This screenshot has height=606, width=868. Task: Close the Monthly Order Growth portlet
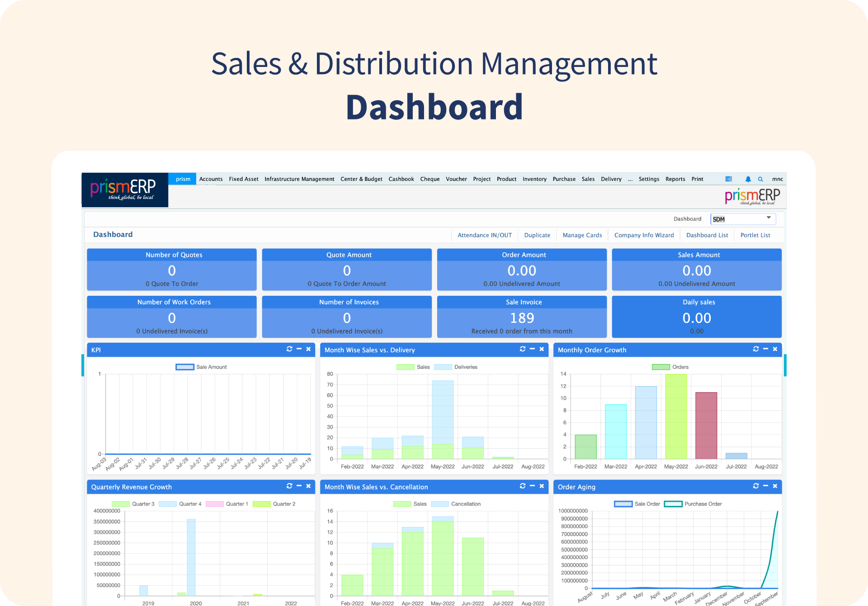[775, 349]
